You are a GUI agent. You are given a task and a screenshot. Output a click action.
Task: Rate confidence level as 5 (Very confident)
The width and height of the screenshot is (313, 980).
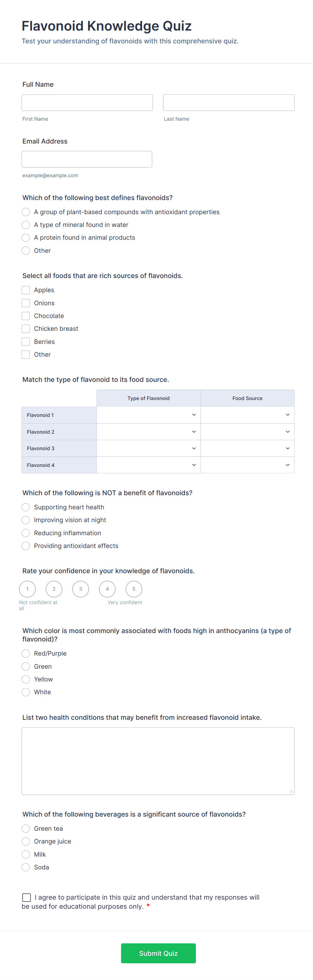(x=134, y=589)
